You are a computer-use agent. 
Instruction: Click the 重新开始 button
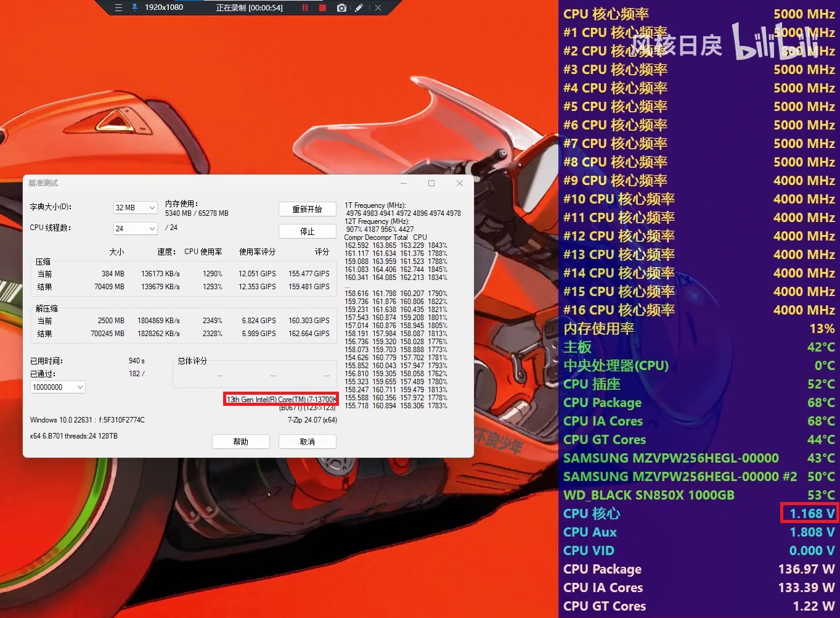coord(307,210)
